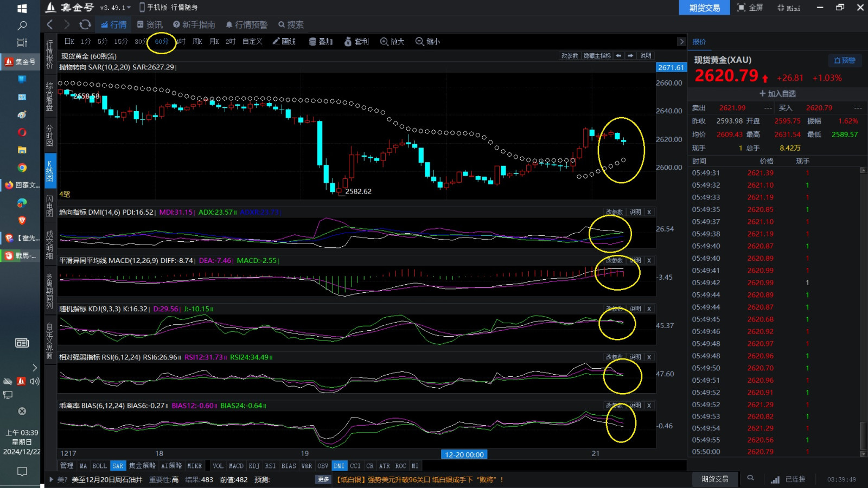Screen dimensions: 868x488
Task: Click the 叠加 overlay tool
Action: pyautogui.click(x=321, y=41)
